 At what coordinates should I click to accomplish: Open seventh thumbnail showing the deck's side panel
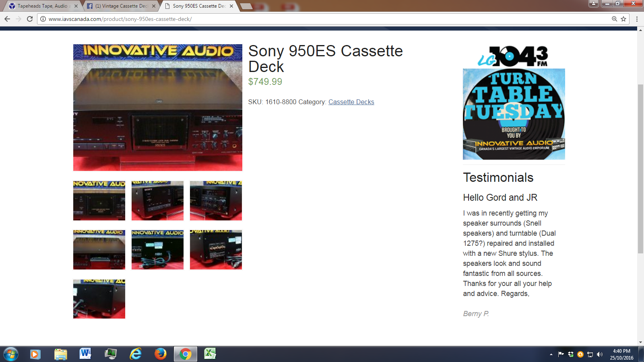(99, 299)
